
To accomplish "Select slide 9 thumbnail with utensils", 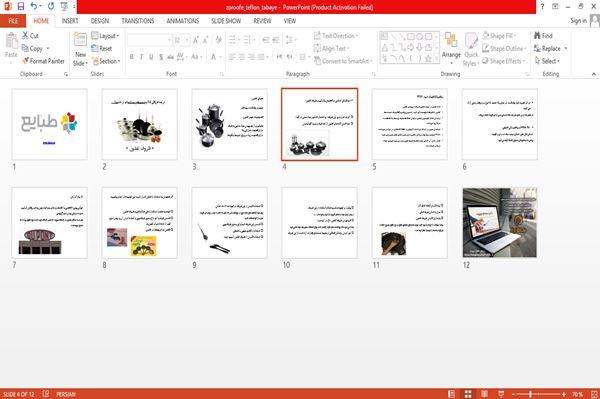I will click(230, 223).
